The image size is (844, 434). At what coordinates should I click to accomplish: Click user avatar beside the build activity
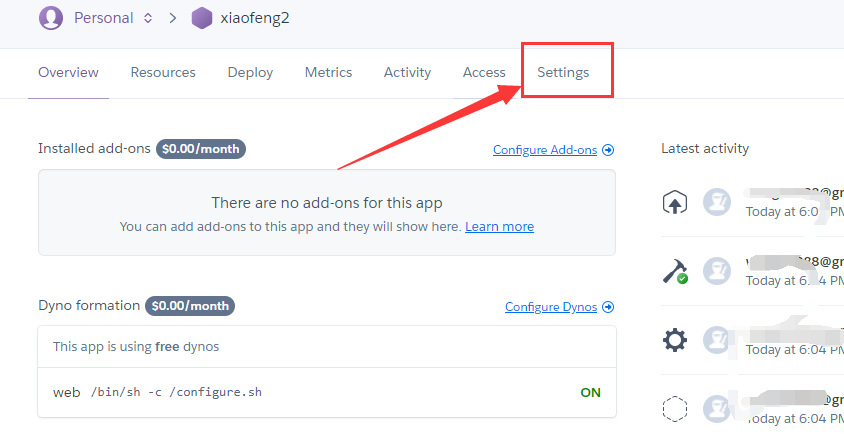[x=717, y=271]
